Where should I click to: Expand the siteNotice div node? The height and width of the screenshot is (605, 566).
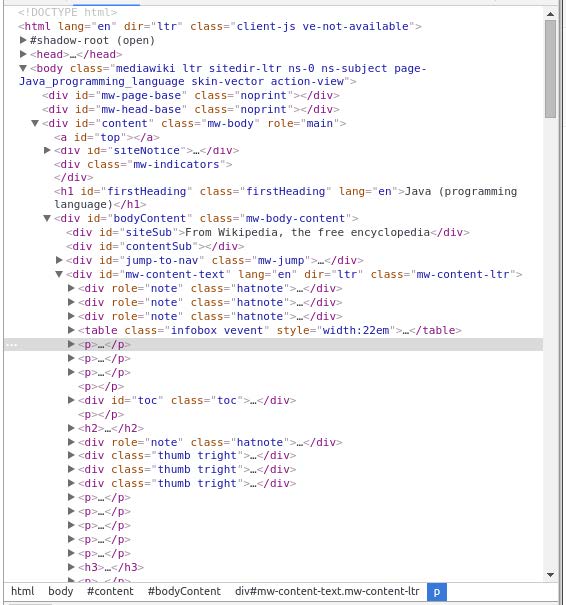pos(47,150)
